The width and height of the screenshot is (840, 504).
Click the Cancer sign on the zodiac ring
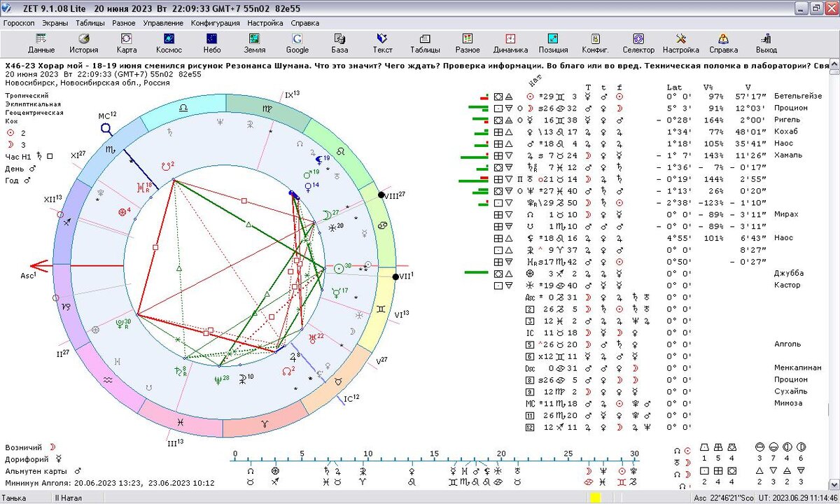click(384, 225)
